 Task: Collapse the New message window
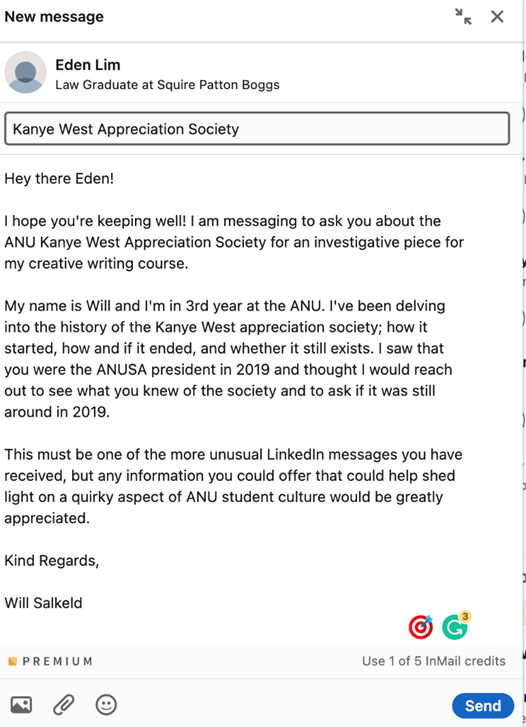click(463, 17)
